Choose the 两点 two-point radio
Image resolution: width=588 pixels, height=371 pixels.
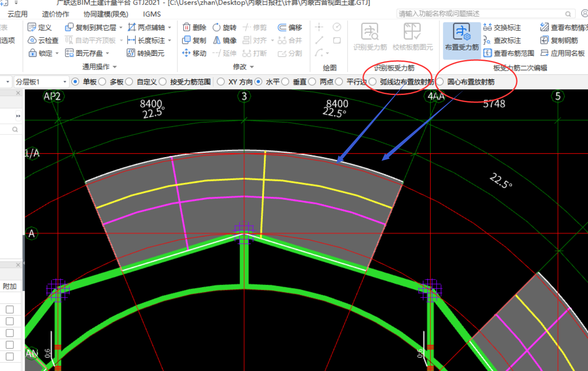(x=312, y=82)
